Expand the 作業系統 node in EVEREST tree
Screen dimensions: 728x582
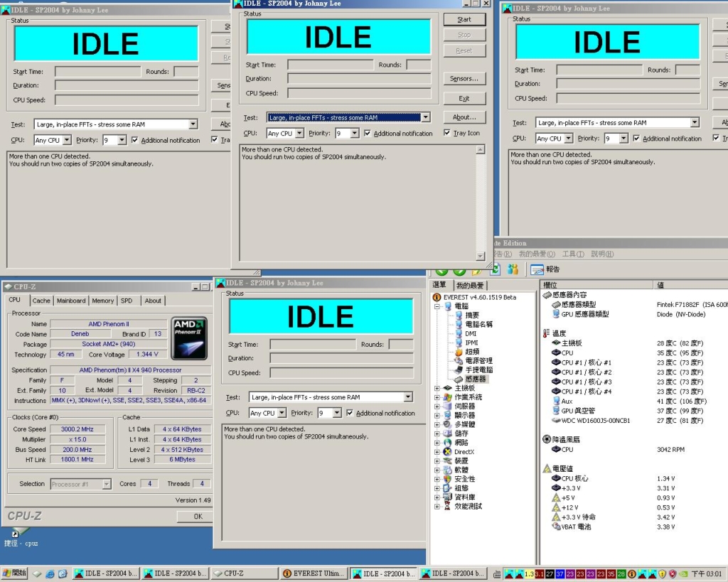[437, 397]
